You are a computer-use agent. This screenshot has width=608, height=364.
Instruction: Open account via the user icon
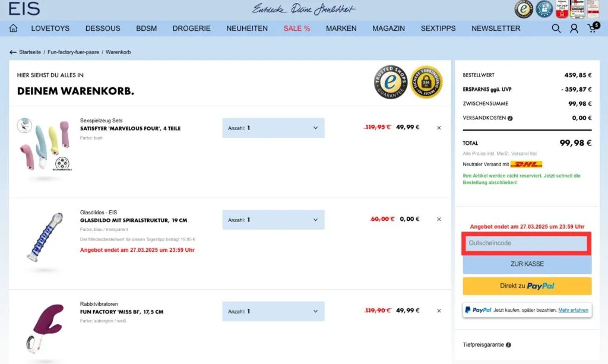click(574, 28)
